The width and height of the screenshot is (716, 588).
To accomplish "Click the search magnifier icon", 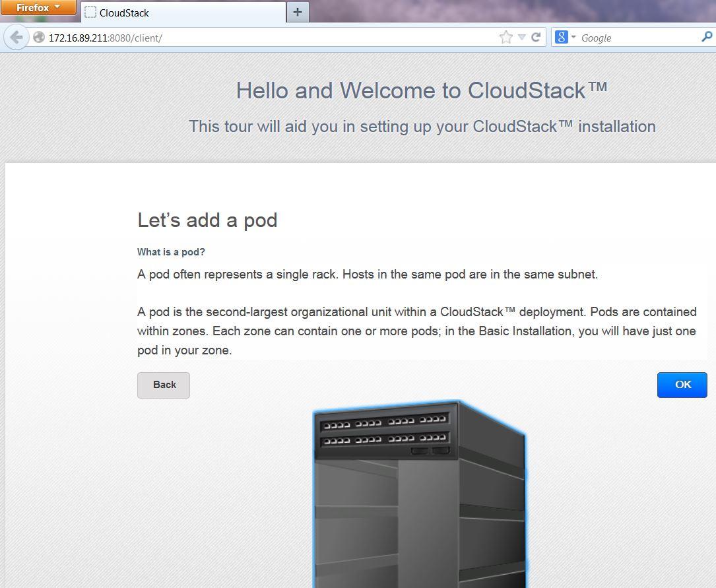I will 706,37.
